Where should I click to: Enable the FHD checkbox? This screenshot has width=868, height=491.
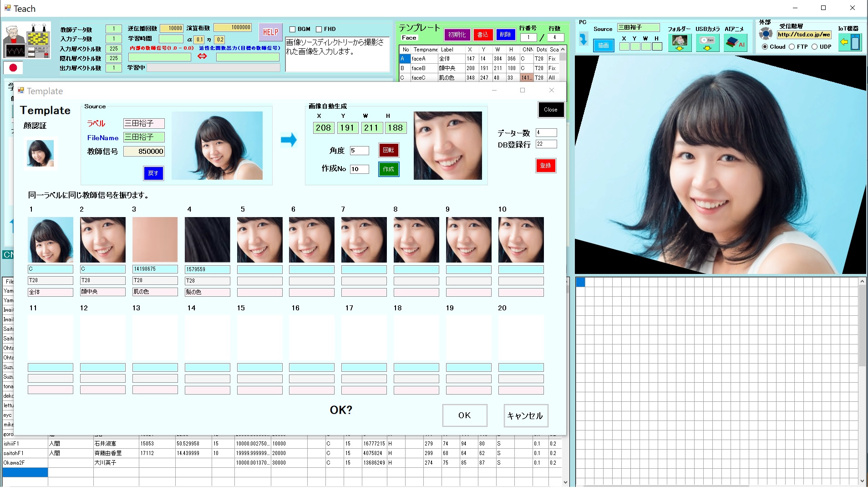pos(319,29)
